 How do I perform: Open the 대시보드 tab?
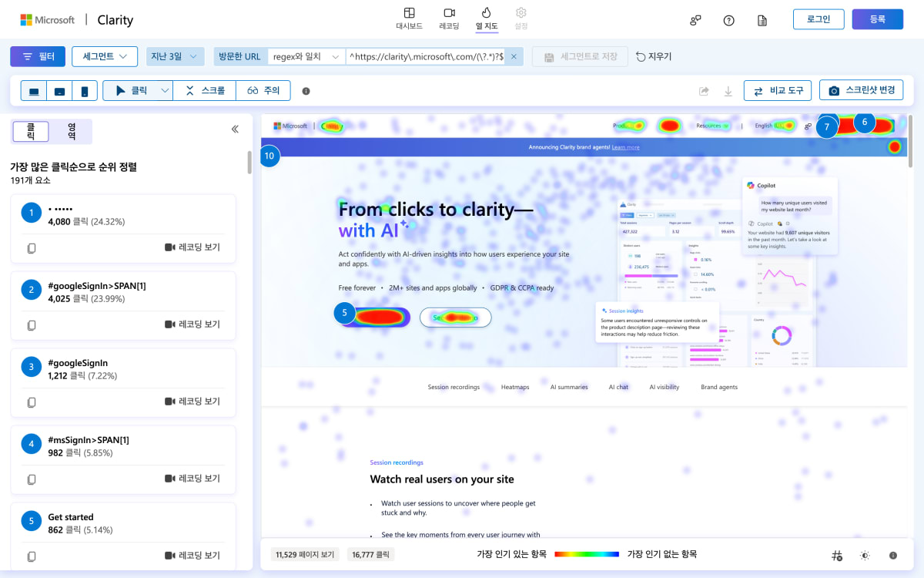[x=410, y=19]
